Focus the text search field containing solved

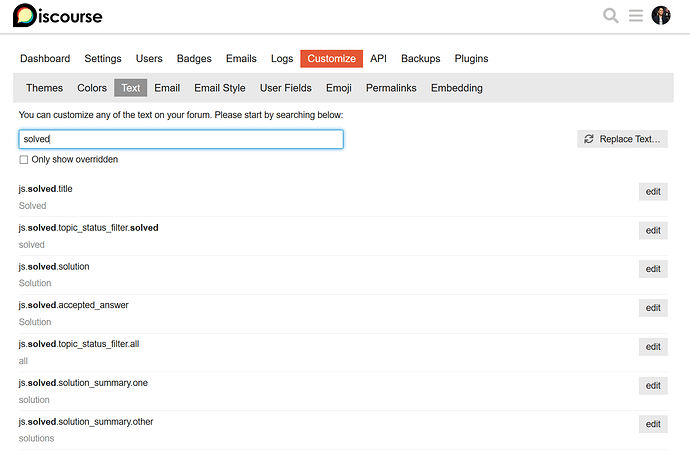181,139
